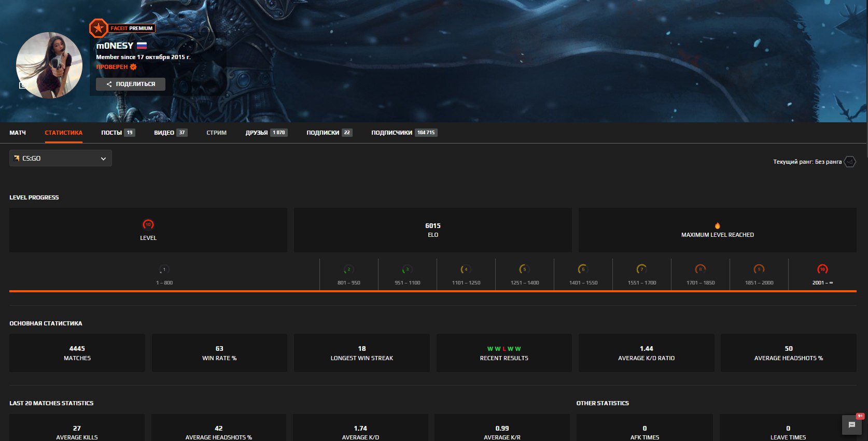This screenshot has width=868, height=441.
Task: Click the unranked rank badge icon
Action: 850,162
